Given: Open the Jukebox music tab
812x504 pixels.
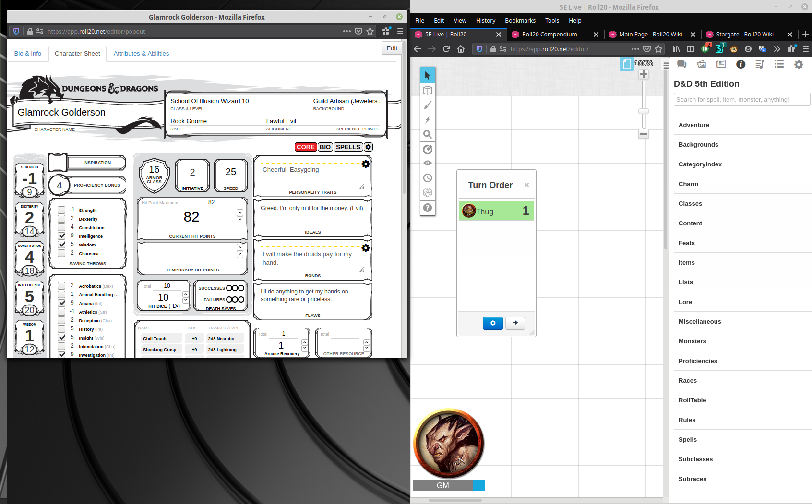Looking at the screenshot, I should coord(760,64).
